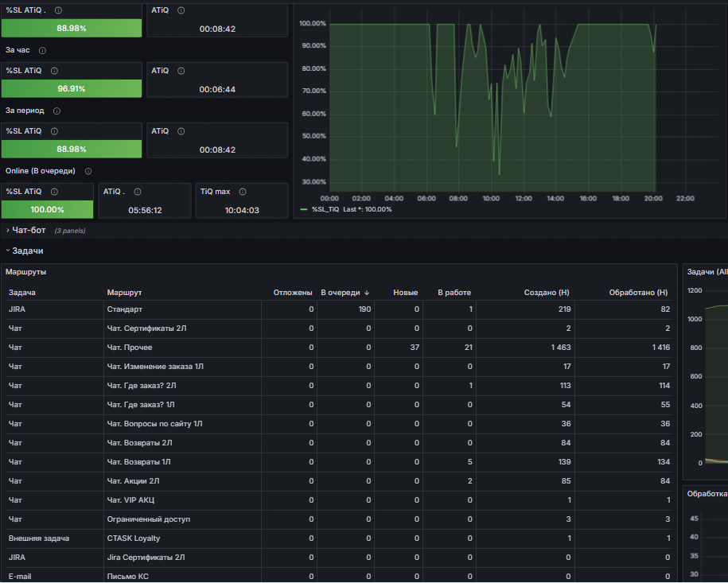The height and width of the screenshot is (583, 728).
Task: Collapse the 'Задачи' row chevron
Action: pyautogui.click(x=8, y=251)
